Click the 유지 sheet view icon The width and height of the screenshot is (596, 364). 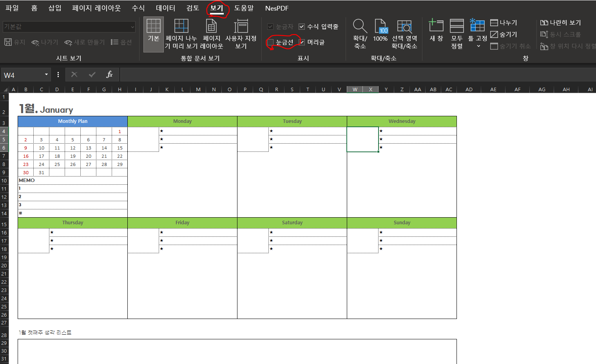(8, 42)
